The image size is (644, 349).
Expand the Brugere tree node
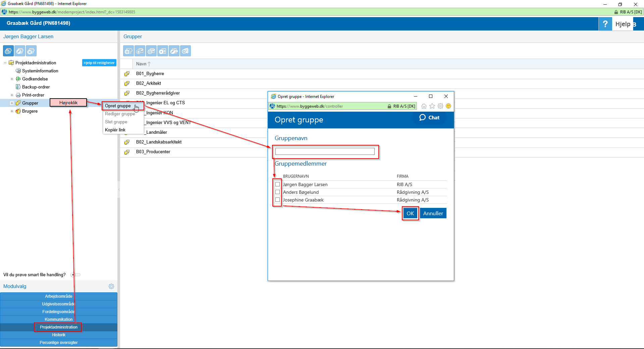(x=12, y=111)
